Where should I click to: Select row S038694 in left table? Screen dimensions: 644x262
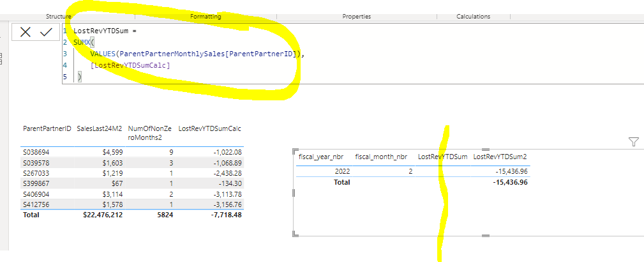pos(132,152)
